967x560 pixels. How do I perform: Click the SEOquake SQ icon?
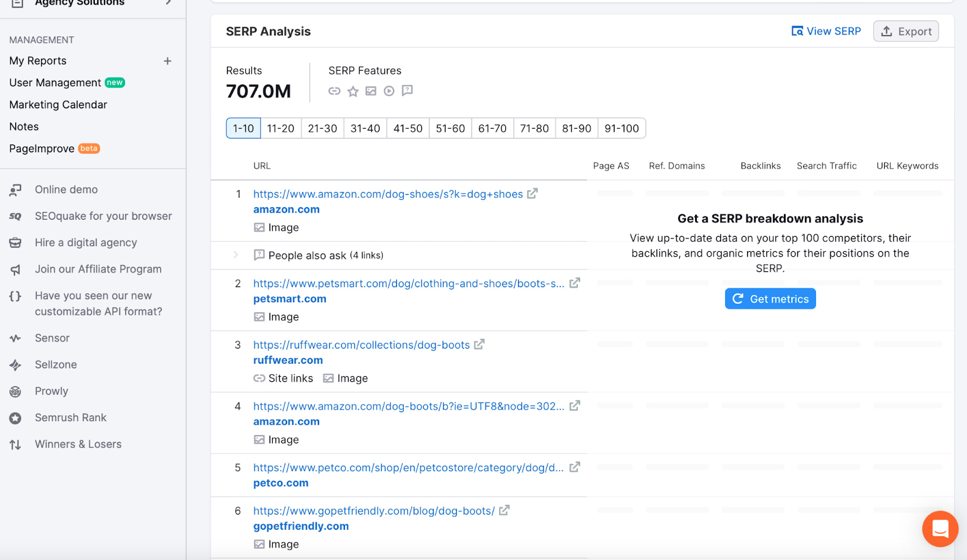click(x=16, y=216)
